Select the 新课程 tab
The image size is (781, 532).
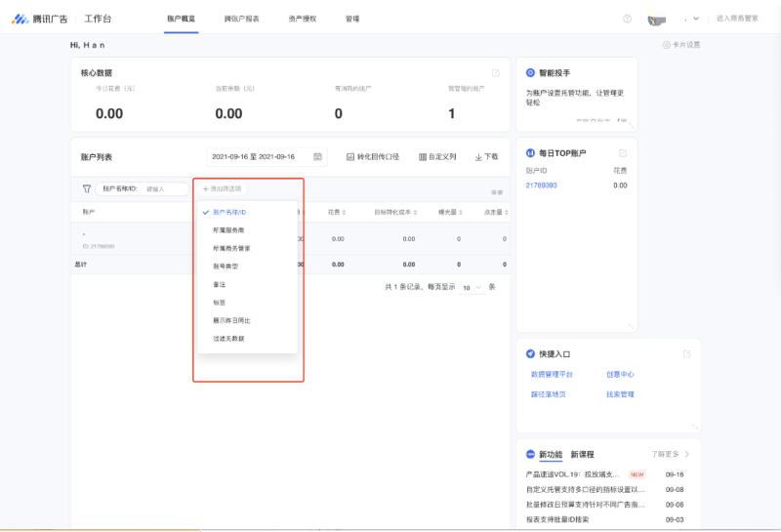point(582,454)
